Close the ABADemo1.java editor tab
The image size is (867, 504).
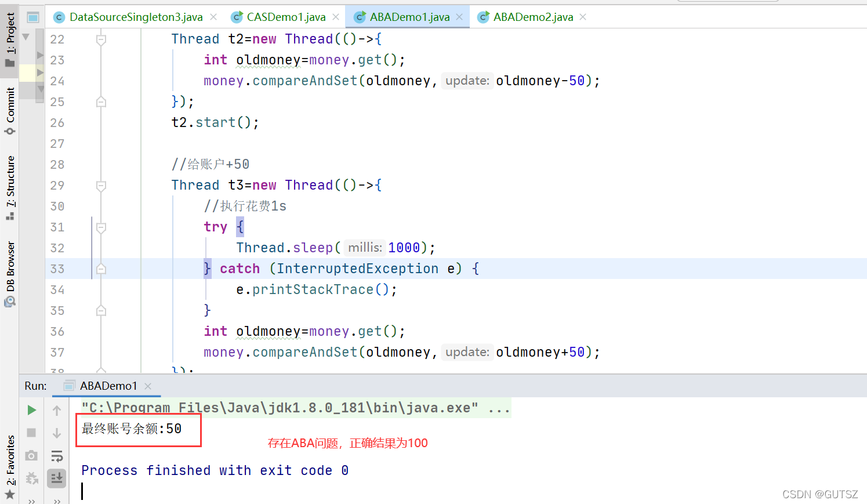(459, 17)
